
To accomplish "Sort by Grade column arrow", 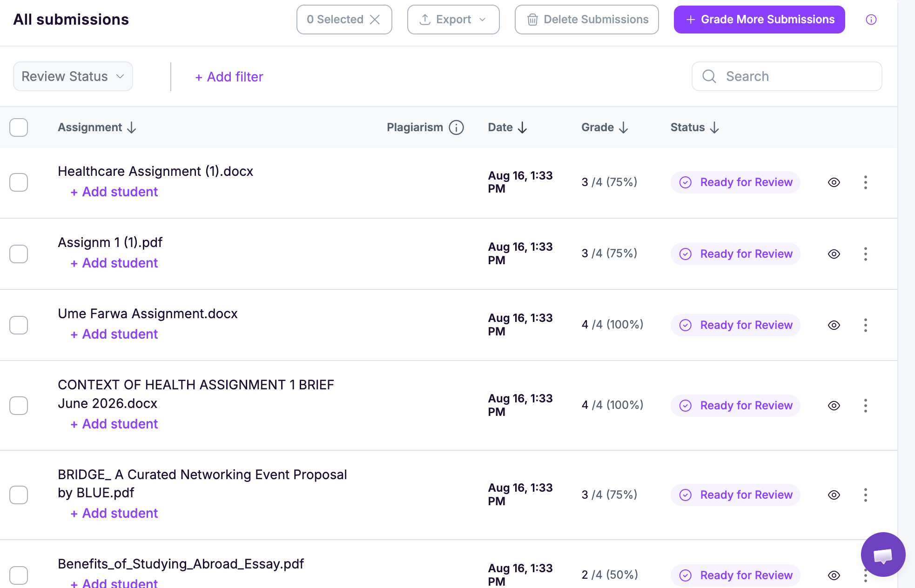I will 624,127.
